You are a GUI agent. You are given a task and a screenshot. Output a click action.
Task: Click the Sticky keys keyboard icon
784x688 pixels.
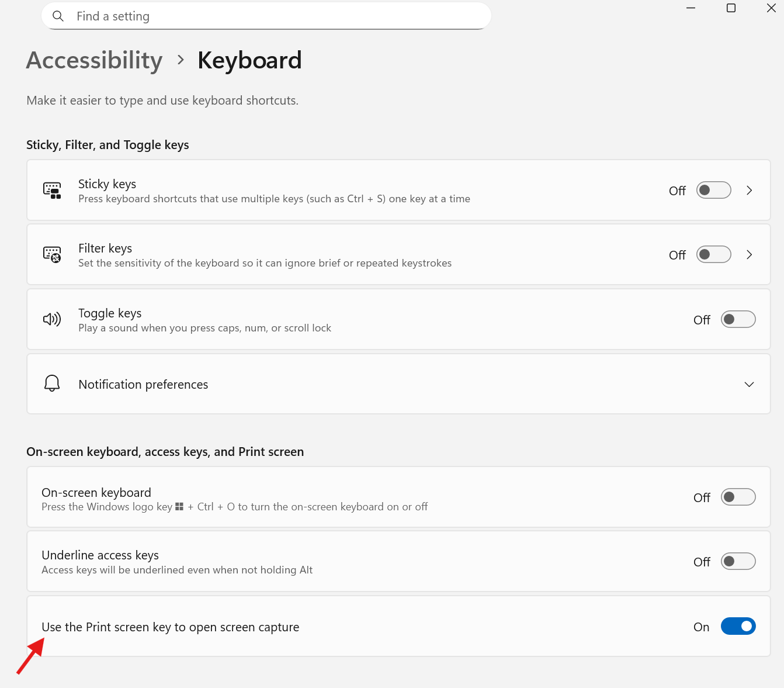(x=52, y=190)
